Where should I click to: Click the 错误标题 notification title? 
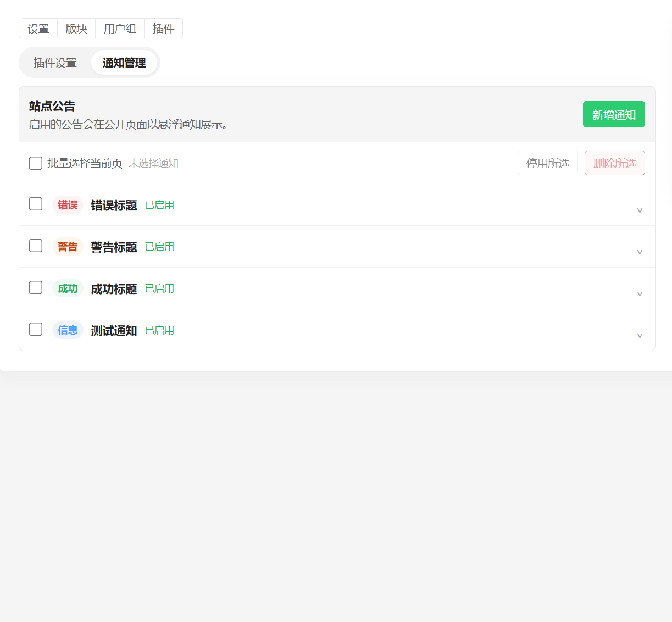click(x=114, y=205)
